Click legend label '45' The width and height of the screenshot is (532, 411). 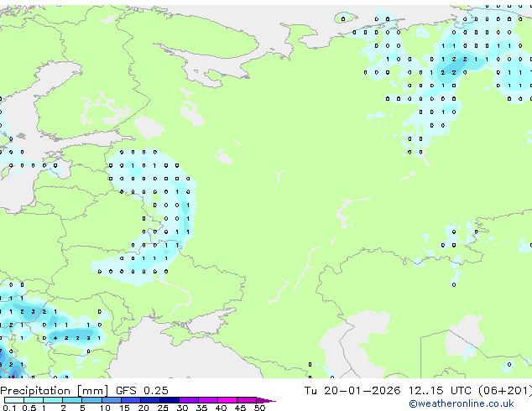coord(240,408)
